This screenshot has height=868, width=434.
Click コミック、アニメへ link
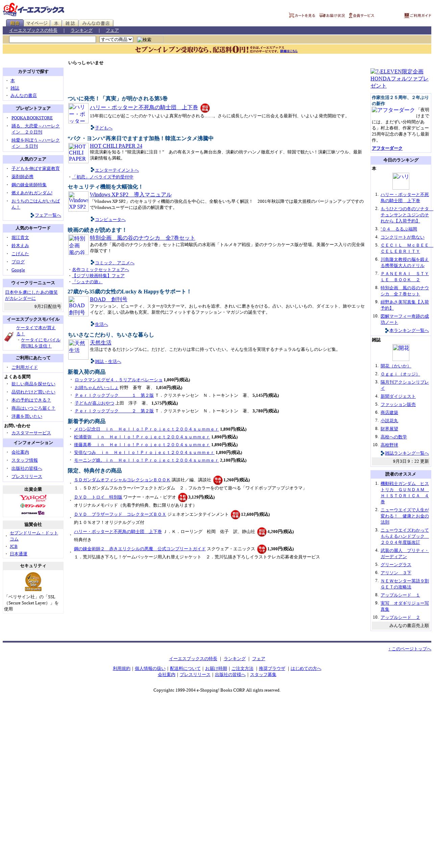[x=115, y=263]
